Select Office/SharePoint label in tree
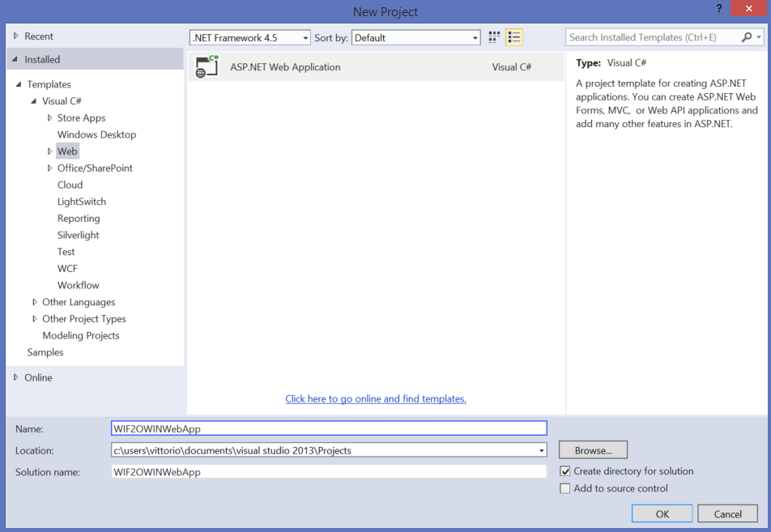The width and height of the screenshot is (771, 532). click(95, 168)
